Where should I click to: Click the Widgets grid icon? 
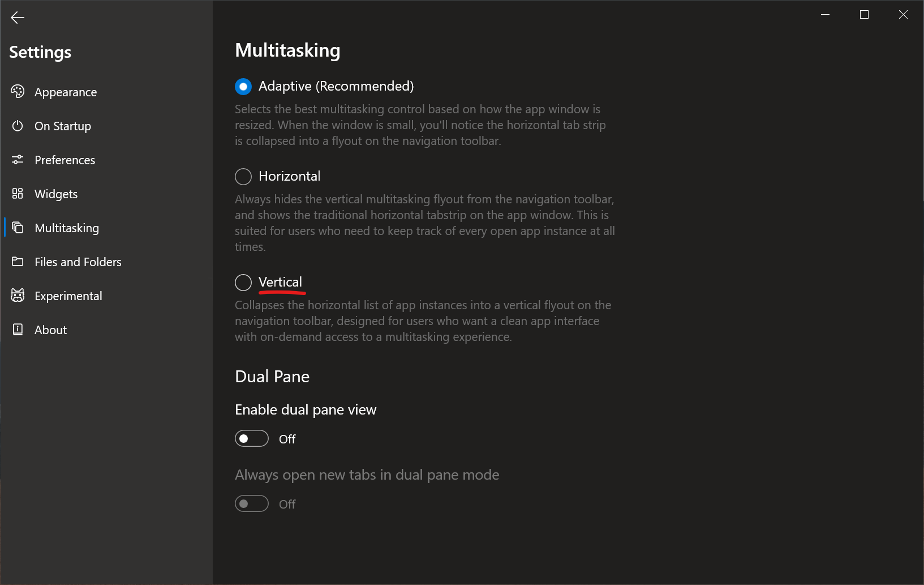[x=18, y=194]
